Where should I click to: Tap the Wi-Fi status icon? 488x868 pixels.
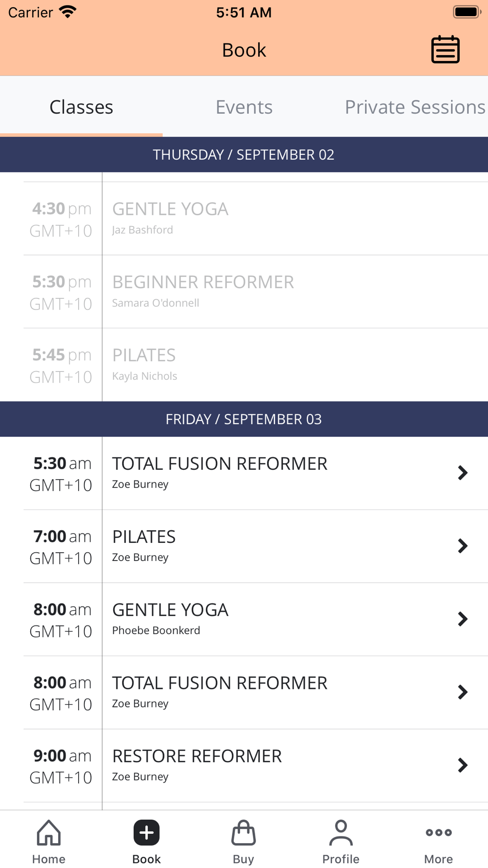coord(68,12)
